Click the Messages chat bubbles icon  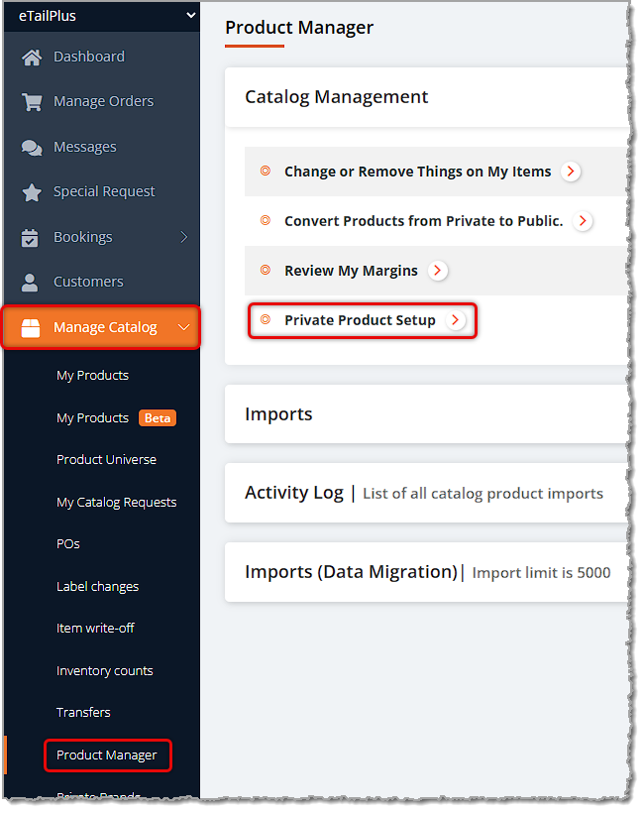[32, 148]
